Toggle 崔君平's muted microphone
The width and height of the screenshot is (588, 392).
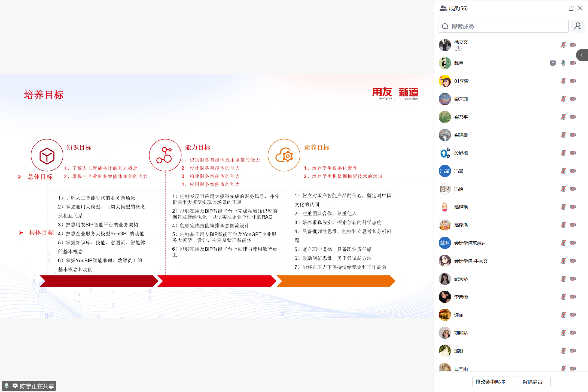[x=563, y=117]
